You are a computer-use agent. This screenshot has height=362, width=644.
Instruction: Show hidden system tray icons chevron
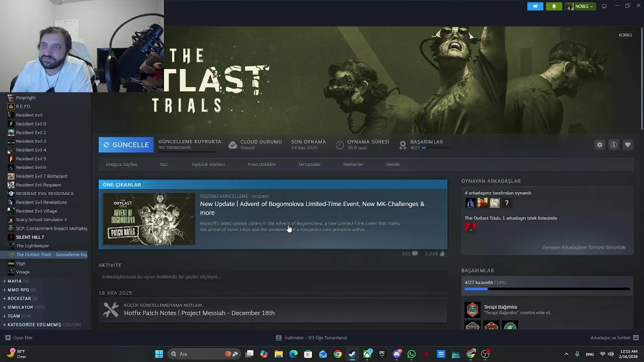566,354
